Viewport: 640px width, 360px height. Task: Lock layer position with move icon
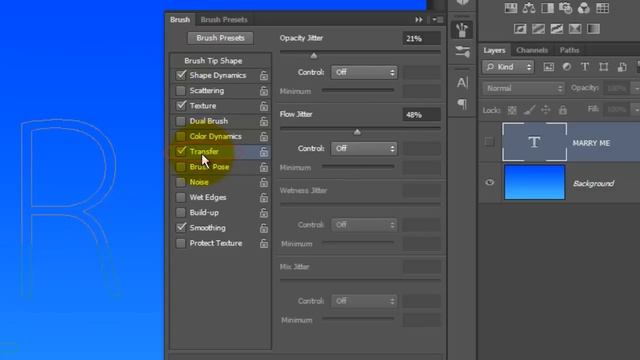click(545, 110)
